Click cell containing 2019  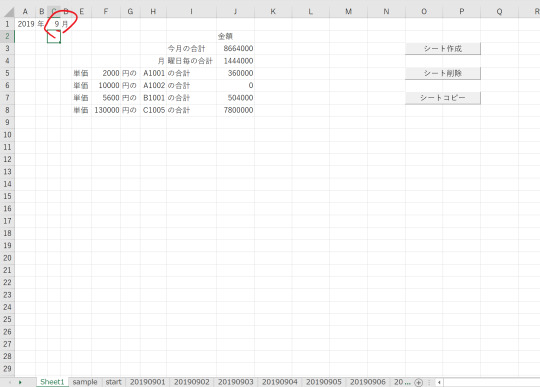[x=25, y=24]
